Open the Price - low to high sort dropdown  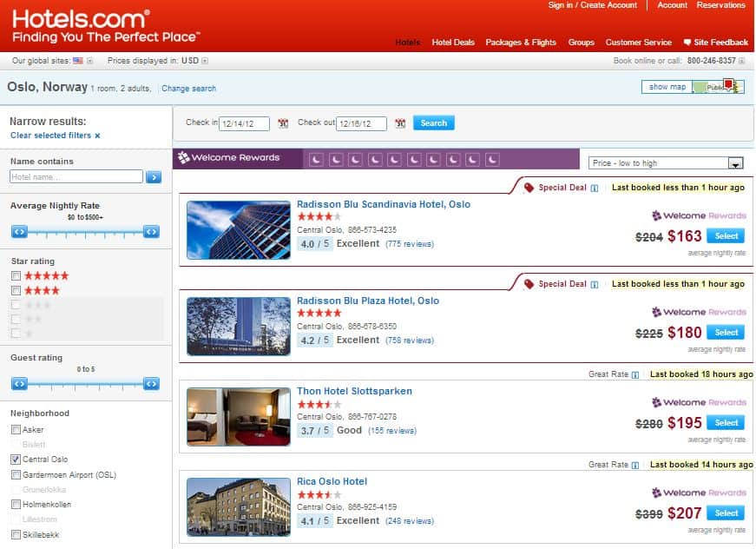(666, 163)
